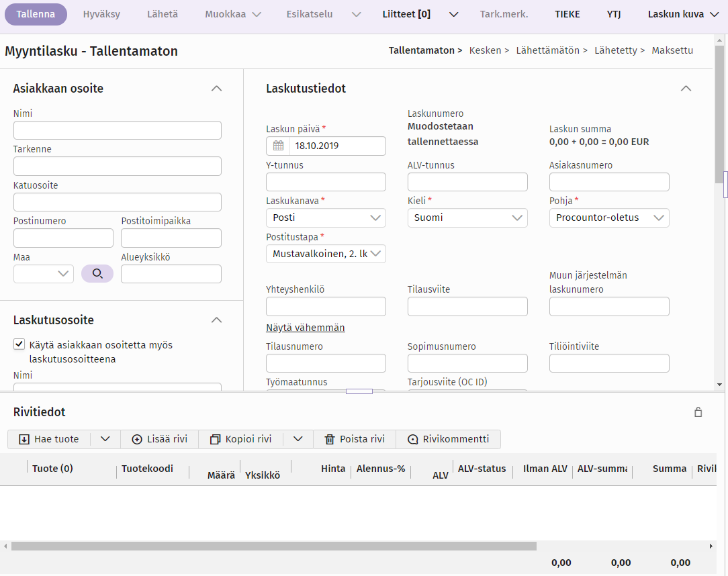Click into the Katuosoite field

118,202
